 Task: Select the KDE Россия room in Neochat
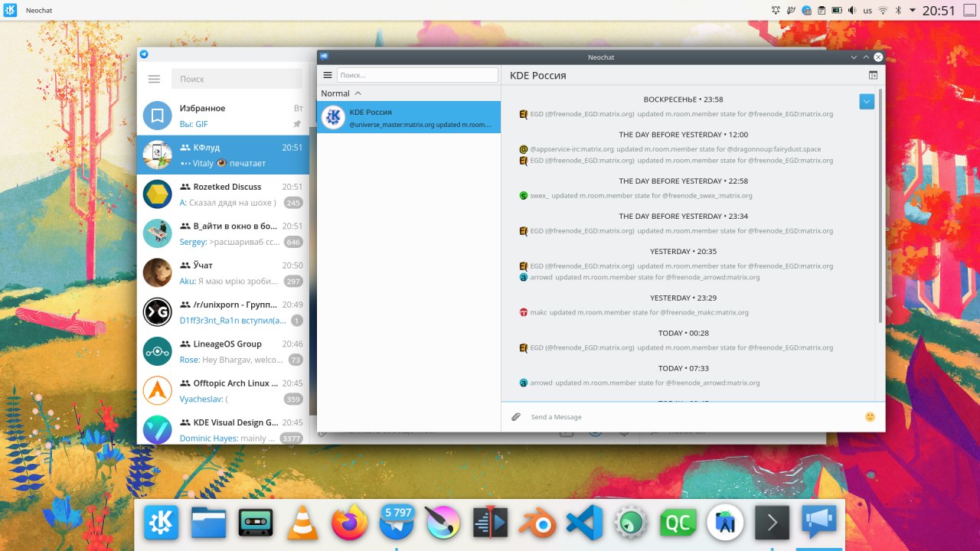(409, 117)
